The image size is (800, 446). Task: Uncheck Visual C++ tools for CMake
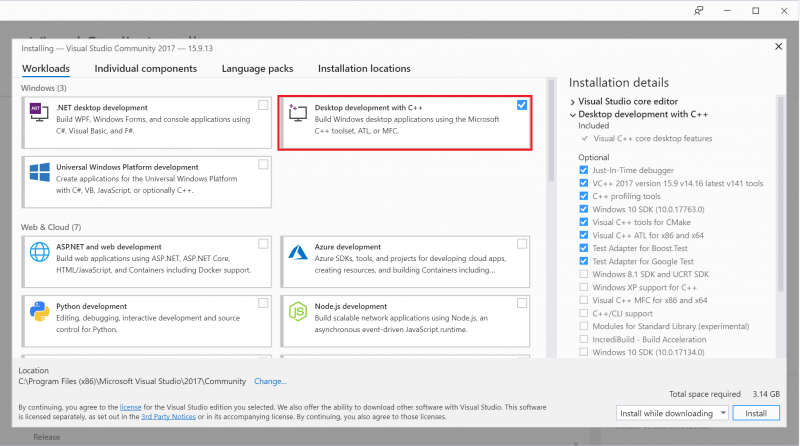pyautogui.click(x=584, y=222)
